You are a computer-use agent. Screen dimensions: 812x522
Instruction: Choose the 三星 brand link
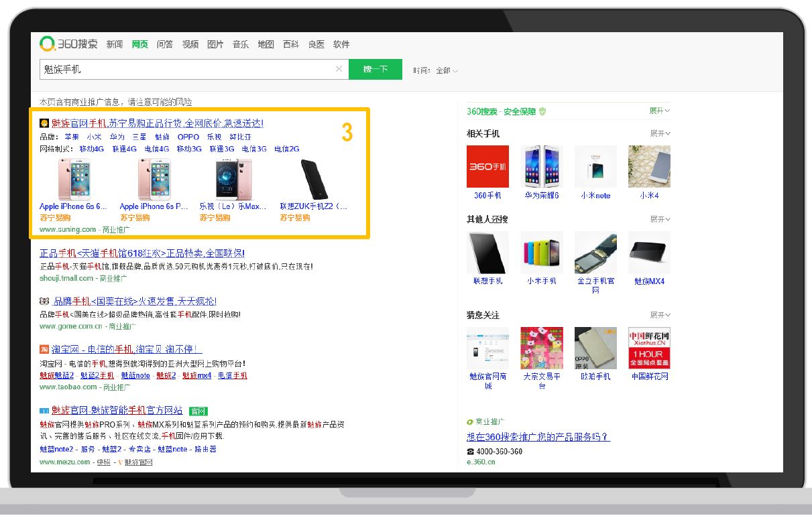(139, 137)
